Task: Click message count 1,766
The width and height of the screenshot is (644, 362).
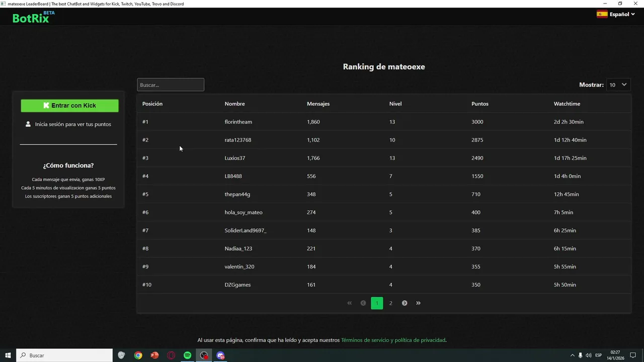Action: pyautogui.click(x=313, y=158)
